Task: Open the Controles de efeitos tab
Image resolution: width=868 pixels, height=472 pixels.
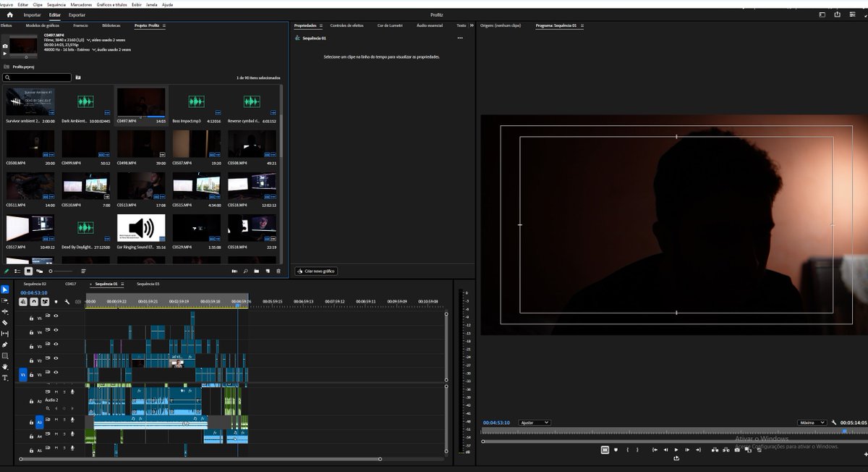Action: [x=347, y=25]
